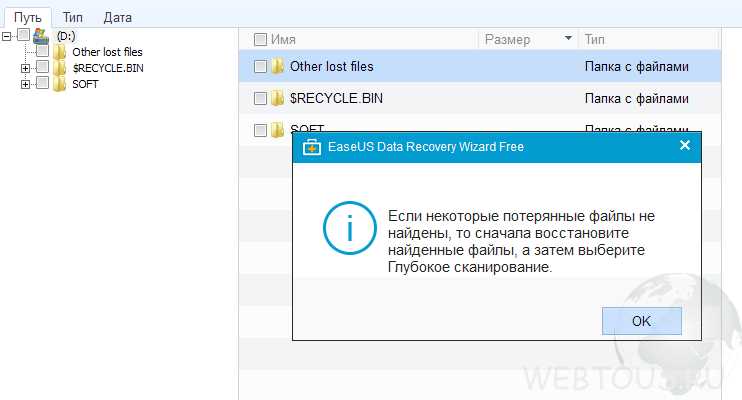Switch to the Тип tab
Image resolution: width=742 pixels, height=400 pixels.
pyautogui.click(x=73, y=18)
